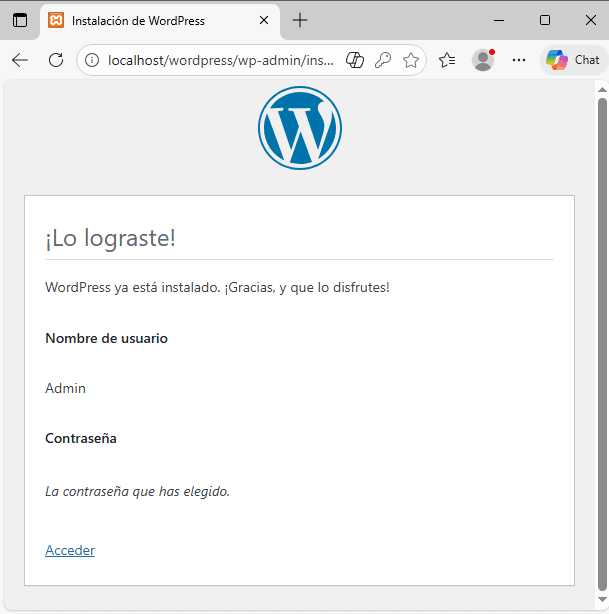View site information for localhost
This screenshot has width=609, height=614.
point(92,60)
